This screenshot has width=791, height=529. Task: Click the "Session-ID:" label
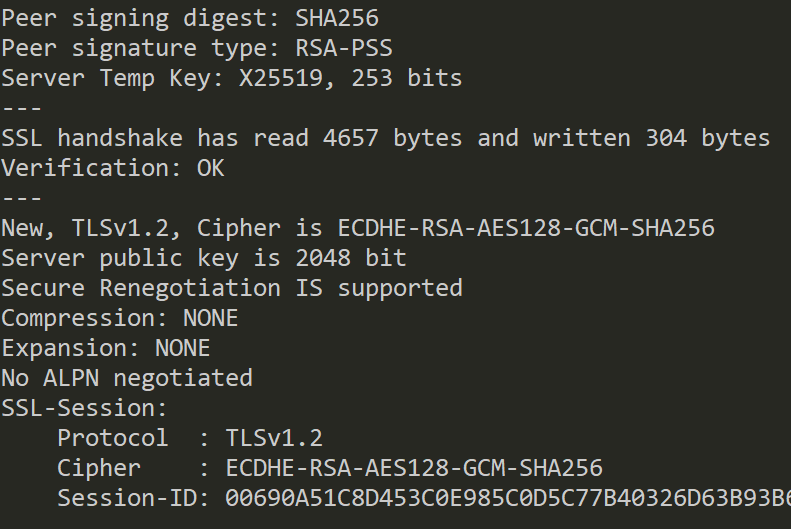click(126, 498)
